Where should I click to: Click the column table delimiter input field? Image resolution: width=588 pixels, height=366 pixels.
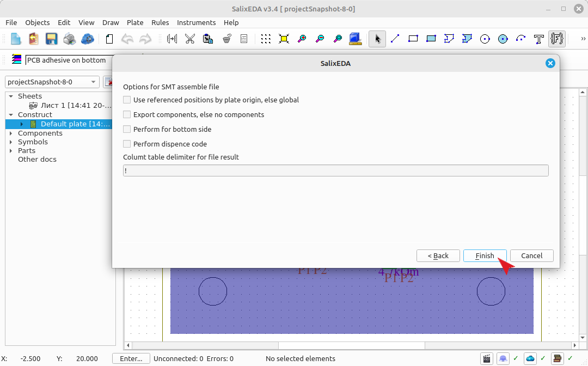(x=335, y=170)
